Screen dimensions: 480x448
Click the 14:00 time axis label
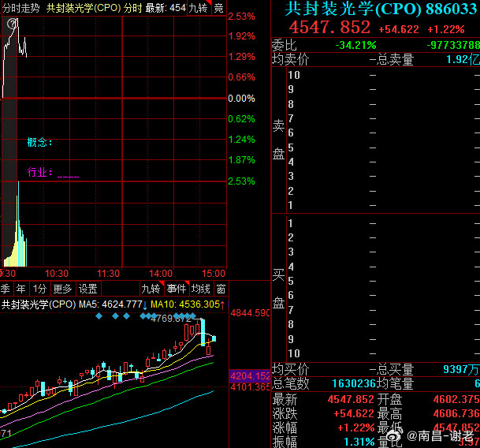coord(161,274)
